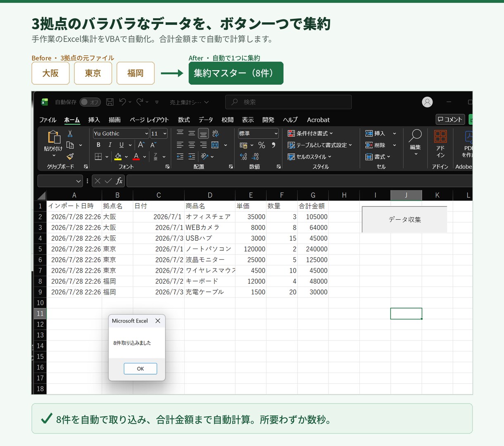Click the Borders grid icon

(98, 157)
